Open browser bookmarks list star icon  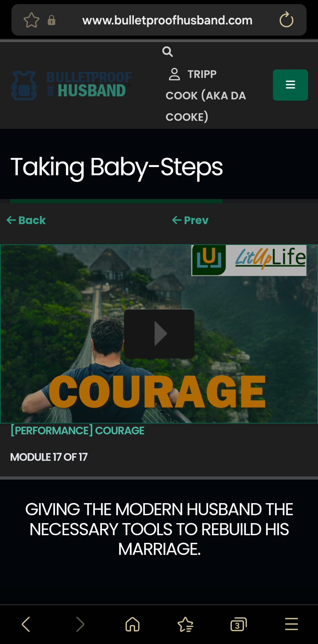pyautogui.click(x=185, y=624)
